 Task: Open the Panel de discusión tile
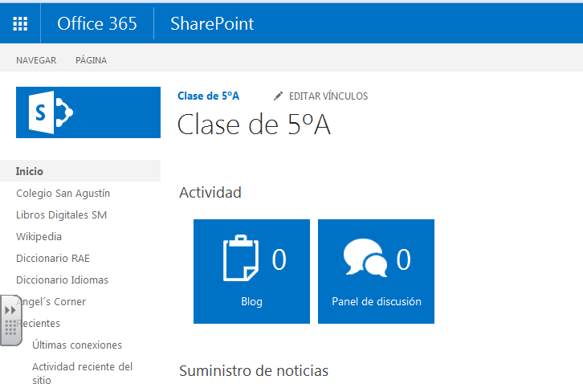pos(376,272)
